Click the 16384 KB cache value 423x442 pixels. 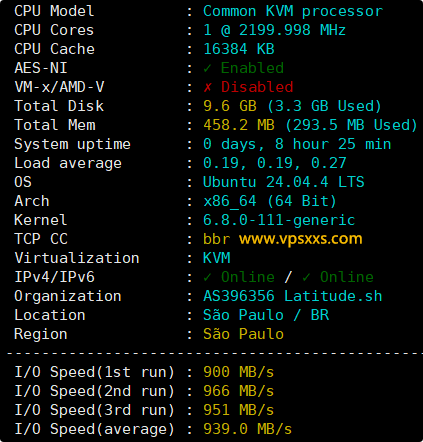(239, 49)
